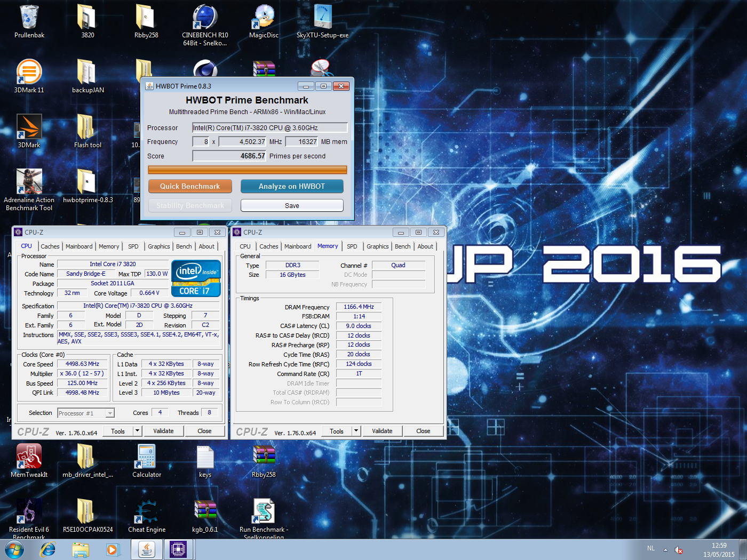Switch to CPU tab in right CPU-Z
The image size is (747, 560).
245,246
